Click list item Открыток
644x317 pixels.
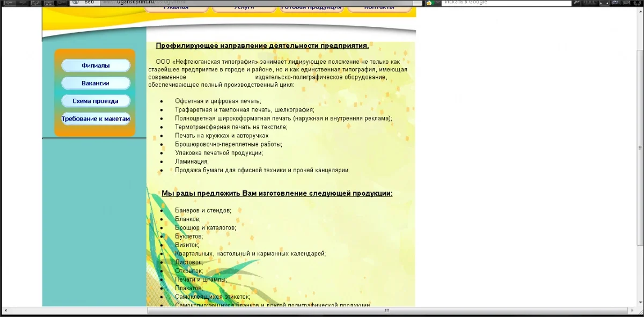tap(189, 270)
